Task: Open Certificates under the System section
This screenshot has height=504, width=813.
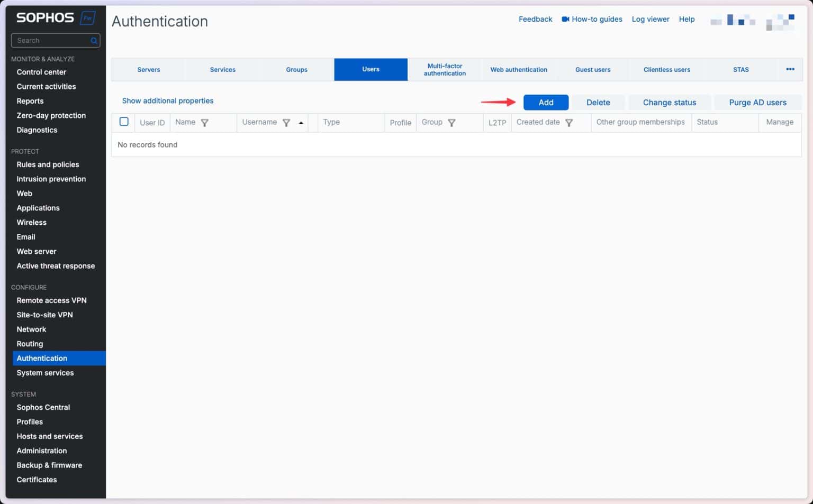Action: click(x=37, y=479)
